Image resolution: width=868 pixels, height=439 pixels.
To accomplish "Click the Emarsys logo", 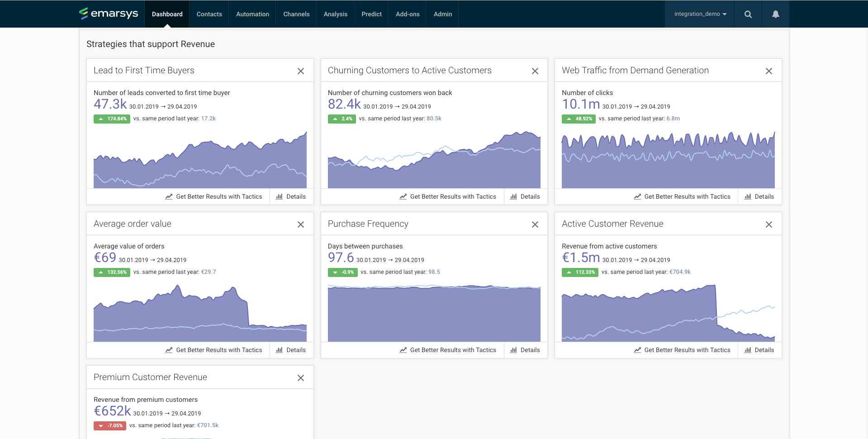I will (x=109, y=14).
